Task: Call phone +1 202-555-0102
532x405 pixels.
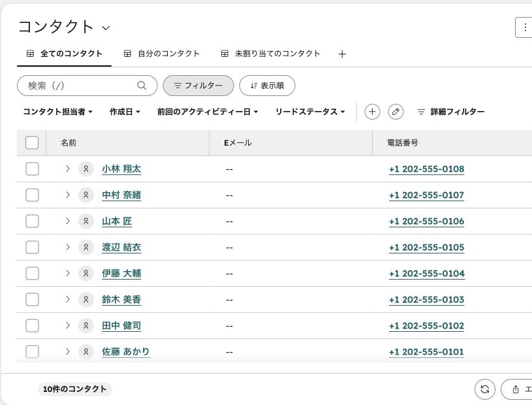Action: point(426,326)
